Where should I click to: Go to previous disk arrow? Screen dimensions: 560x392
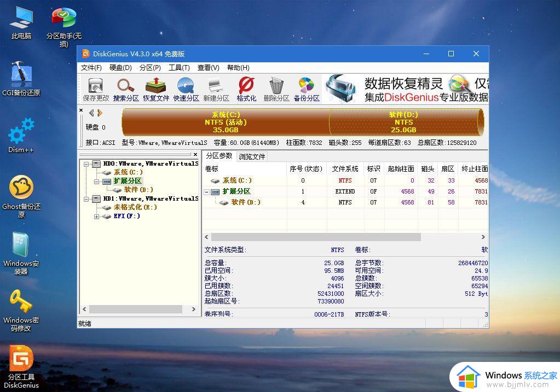pyautogui.click(x=91, y=113)
